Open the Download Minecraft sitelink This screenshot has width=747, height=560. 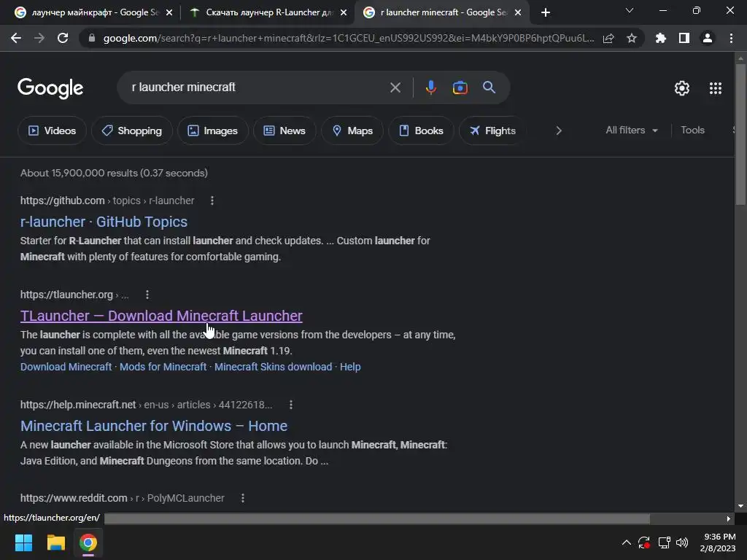pyautogui.click(x=66, y=367)
